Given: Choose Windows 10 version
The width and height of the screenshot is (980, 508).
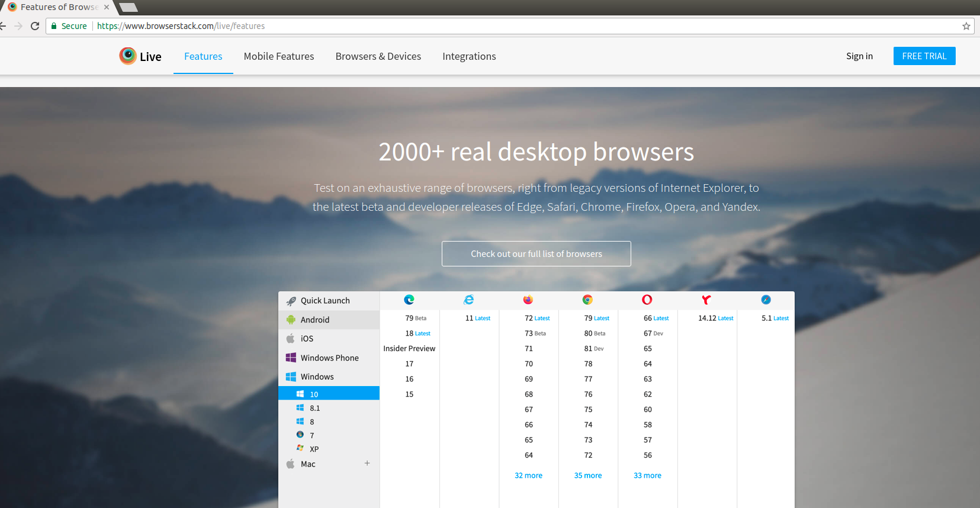Looking at the screenshot, I should tap(329, 394).
